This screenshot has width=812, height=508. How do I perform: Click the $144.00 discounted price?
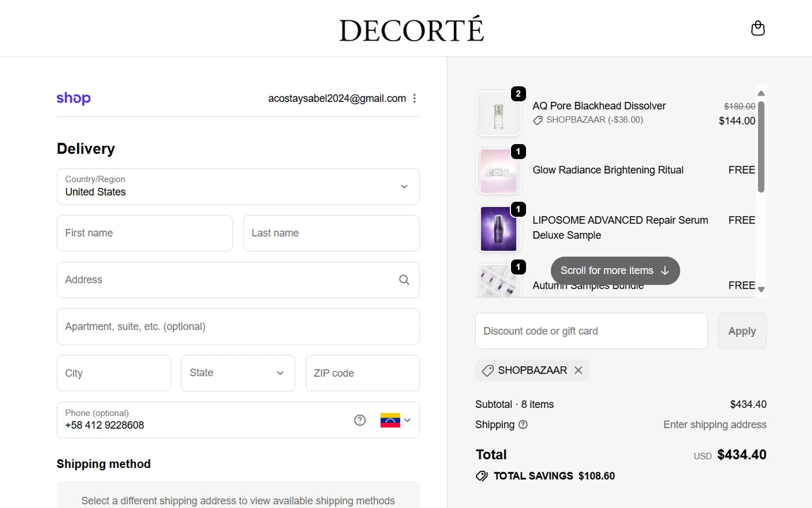737,121
